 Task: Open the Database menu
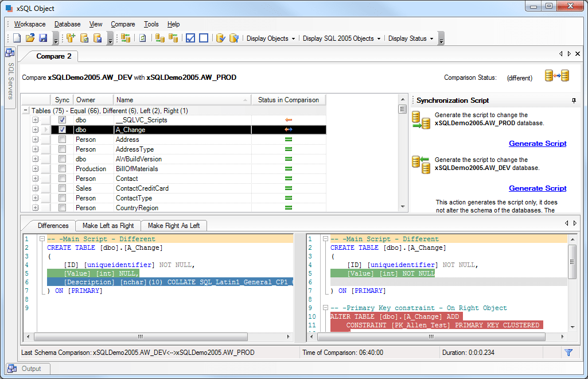click(68, 24)
